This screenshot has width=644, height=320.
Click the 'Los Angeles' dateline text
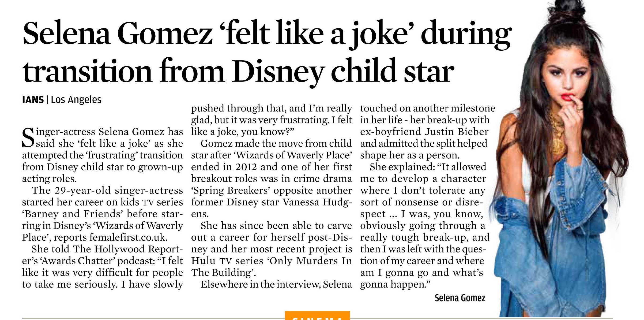click(x=76, y=100)
